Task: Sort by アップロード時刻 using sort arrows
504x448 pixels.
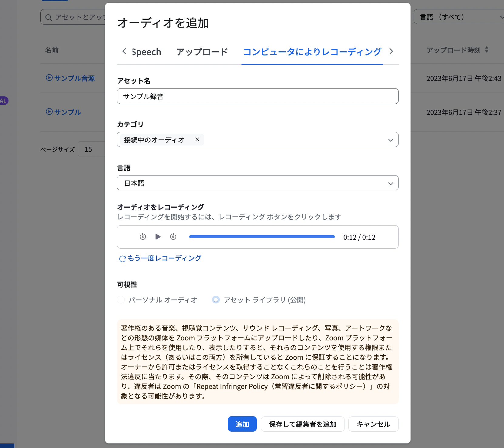Action: (487, 50)
